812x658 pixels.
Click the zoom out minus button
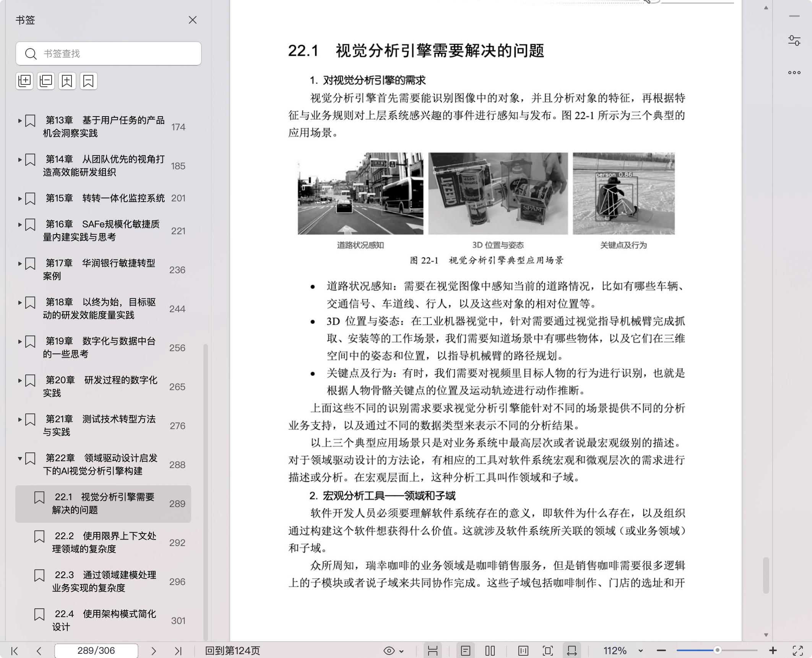pos(662,651)
